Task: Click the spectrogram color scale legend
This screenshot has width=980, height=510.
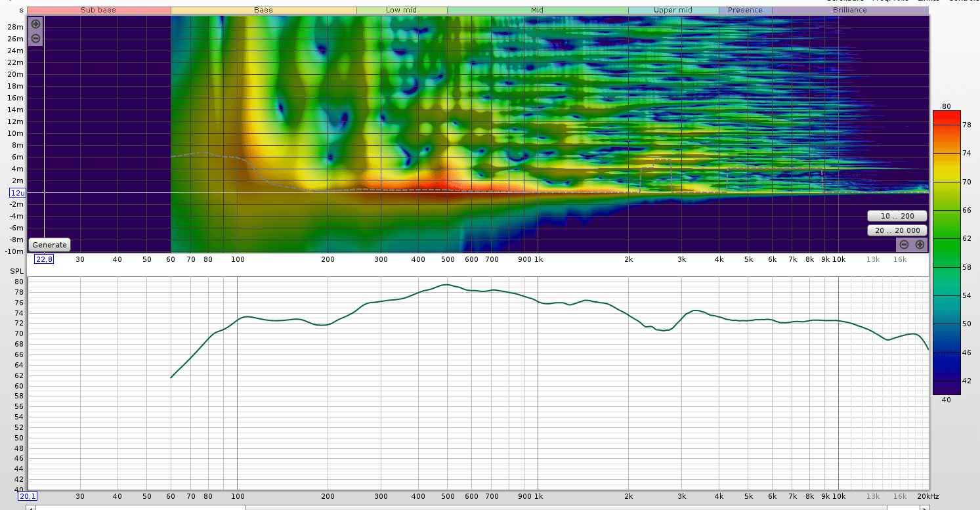Action: pyautogui.click(x=946, y=253)
